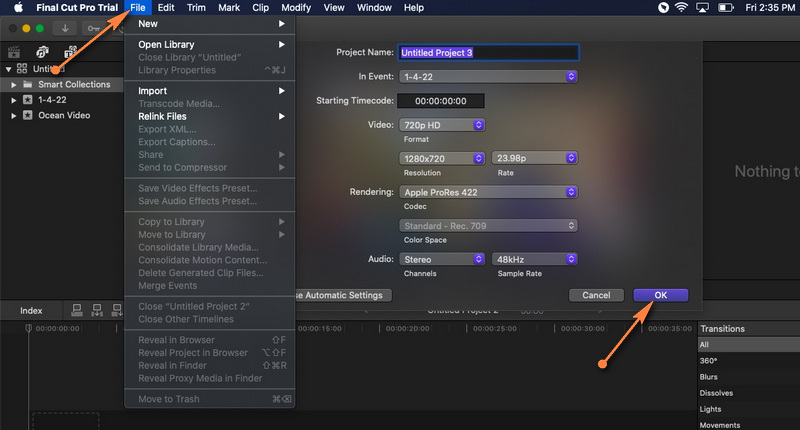Expand the Ocean Video event

[15, 115]
